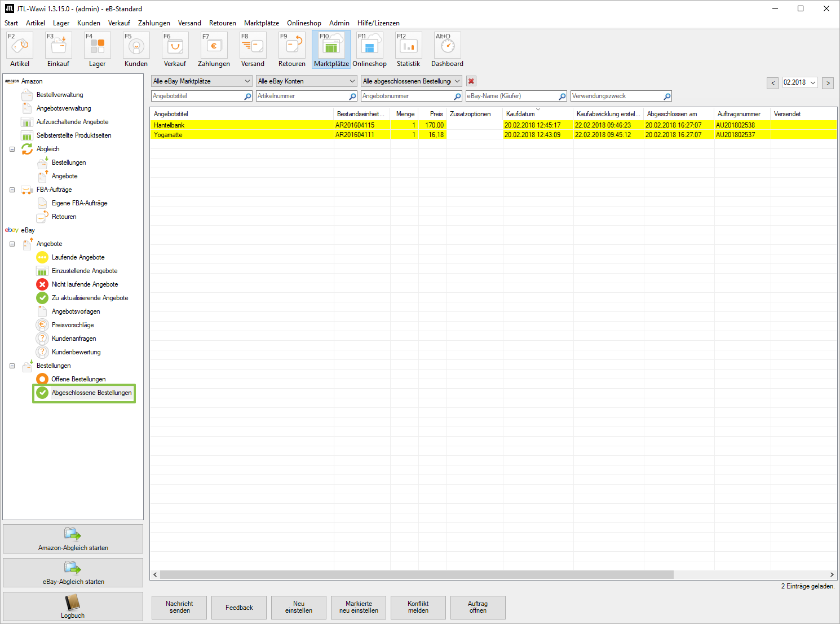Sort by the Kaufdatum column header
This screenshot has height=624, width=840.
[538, 114]
